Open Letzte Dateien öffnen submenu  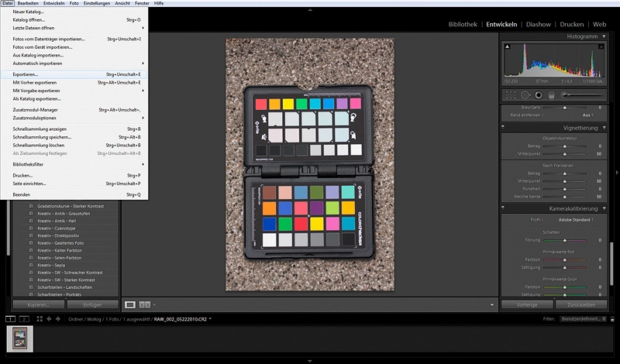(x=74, y=28)
